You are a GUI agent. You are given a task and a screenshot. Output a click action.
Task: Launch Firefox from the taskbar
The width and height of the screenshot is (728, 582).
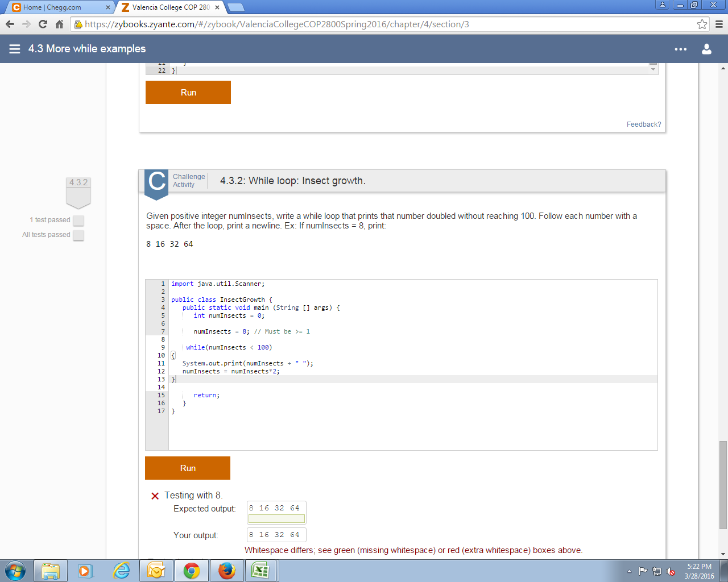click(x=226, y=570)
